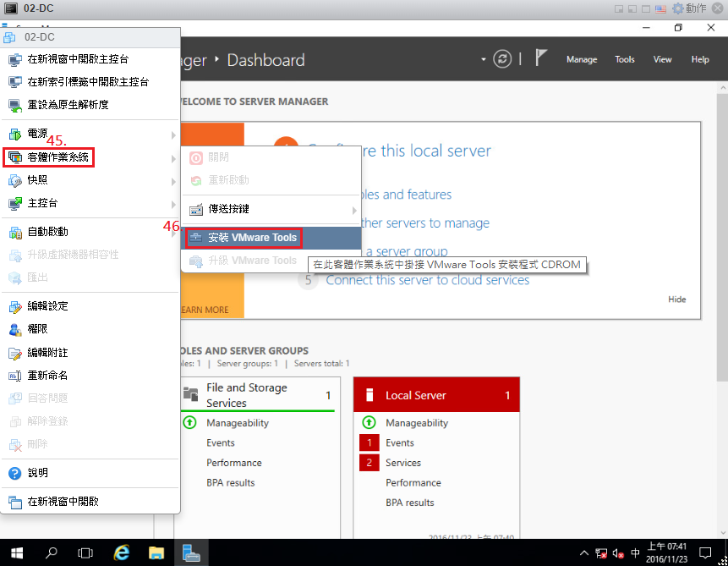
Task: Click green Manageability icon under Local Server
Action: [369, 422]
